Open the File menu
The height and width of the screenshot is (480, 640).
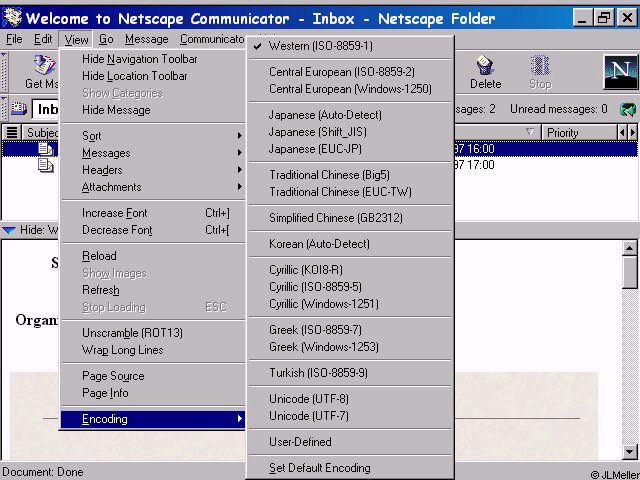coord(14,39)
